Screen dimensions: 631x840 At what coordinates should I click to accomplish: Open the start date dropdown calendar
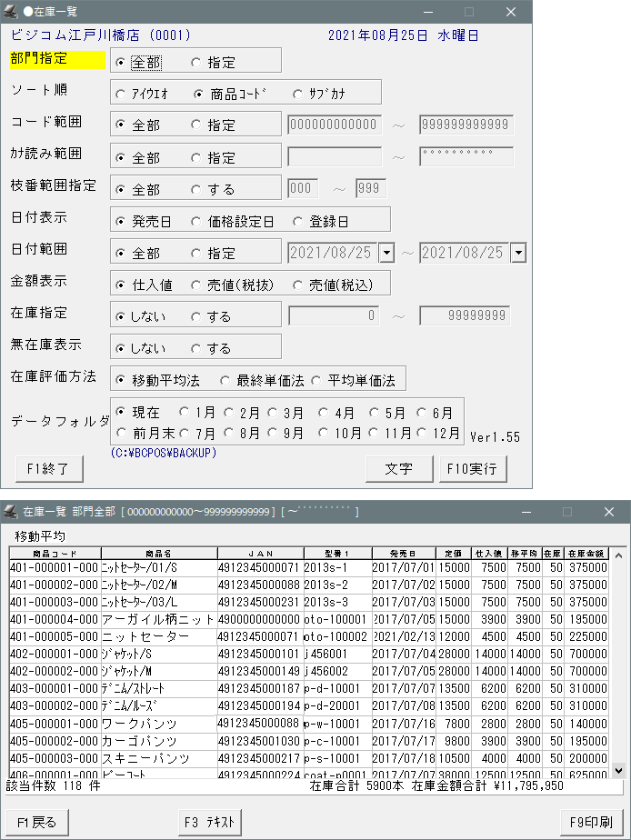pyautogui.click(x=386, y=253)
